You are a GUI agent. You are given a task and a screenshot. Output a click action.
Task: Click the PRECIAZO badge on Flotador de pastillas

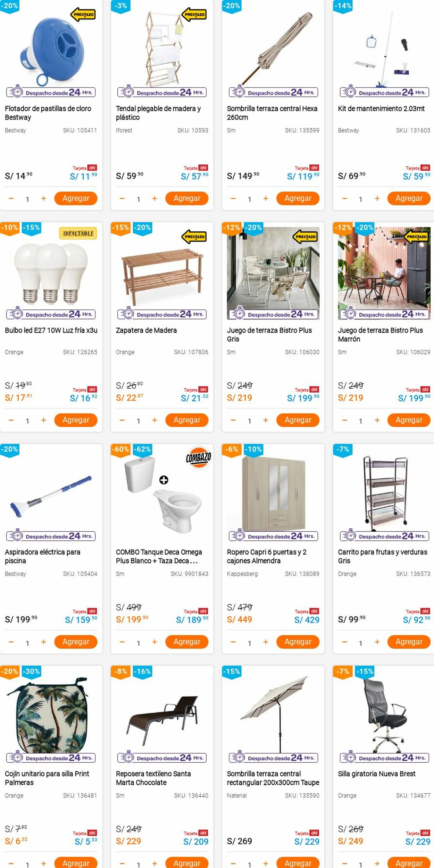pos(83,15)
